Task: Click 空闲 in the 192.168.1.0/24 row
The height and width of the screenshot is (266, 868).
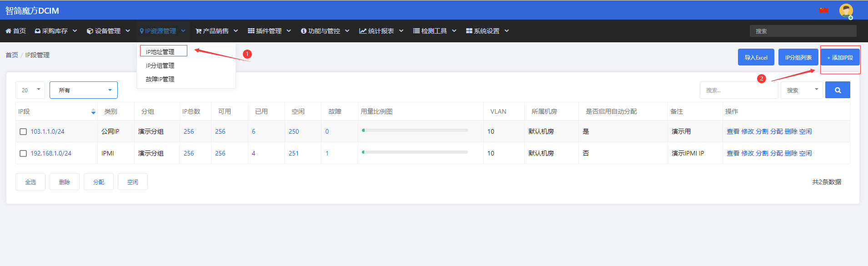Action: click(806, 153)
